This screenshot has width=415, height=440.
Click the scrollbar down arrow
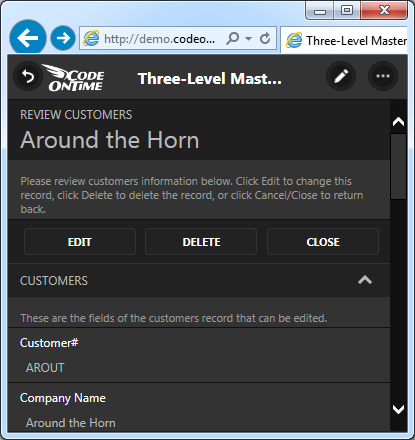click(x=398, y=409)
